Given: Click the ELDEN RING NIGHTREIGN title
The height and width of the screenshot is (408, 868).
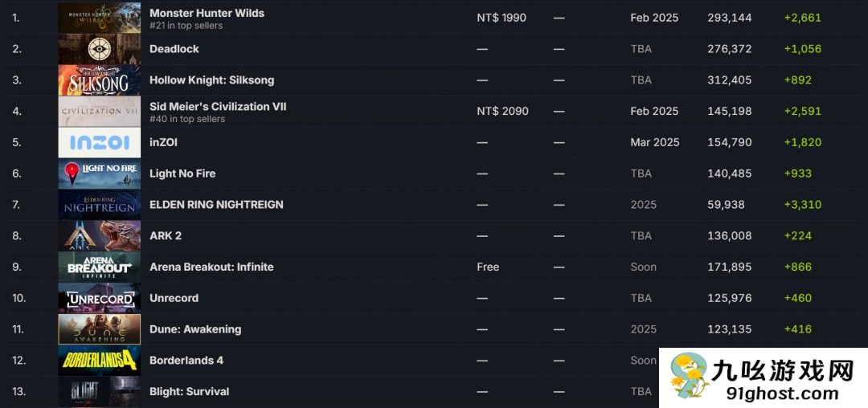Looking at the screenshot, I should 216,205.
